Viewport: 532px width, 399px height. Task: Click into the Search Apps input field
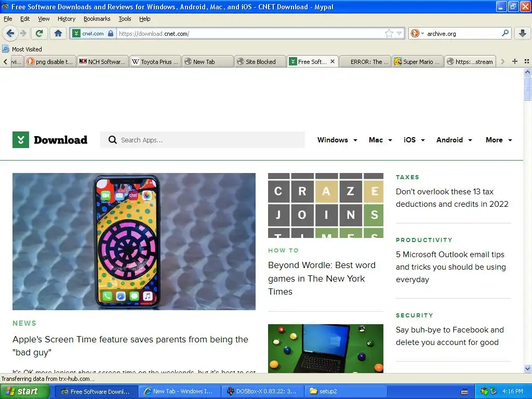(x=203, y=140)
